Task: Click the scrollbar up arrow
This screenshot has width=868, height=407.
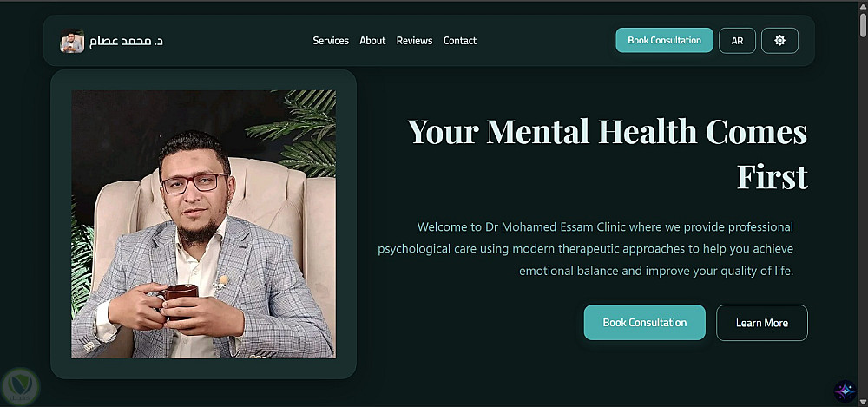Action: tap(863, 5)
